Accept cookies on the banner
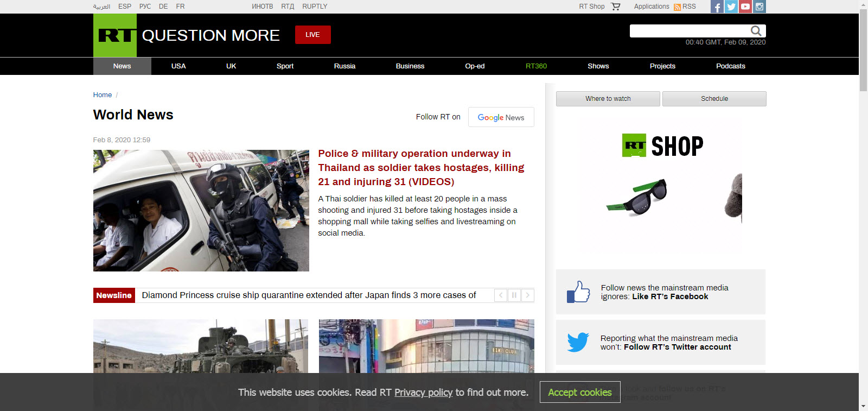Viewport: 868px width, 411px height. pyautogui.click(x=580, y=392)
